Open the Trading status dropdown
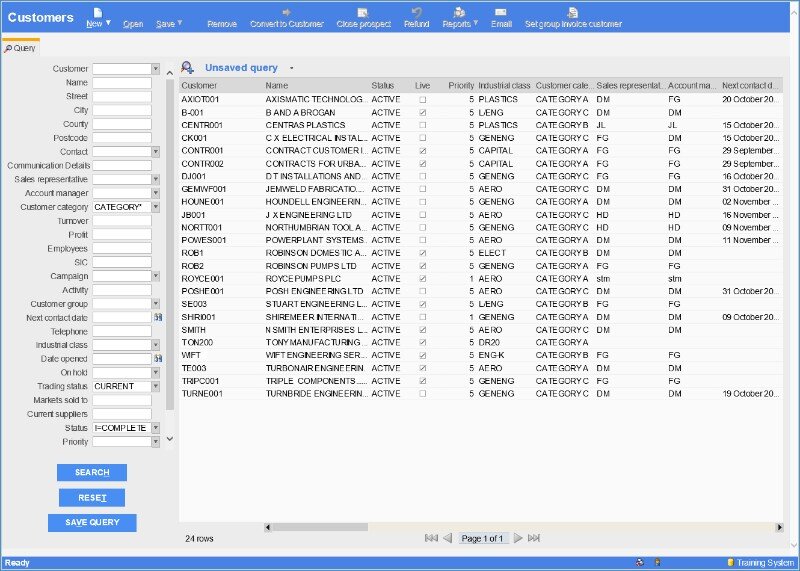This screenshot has width=800, height=571. coord(155,386)
